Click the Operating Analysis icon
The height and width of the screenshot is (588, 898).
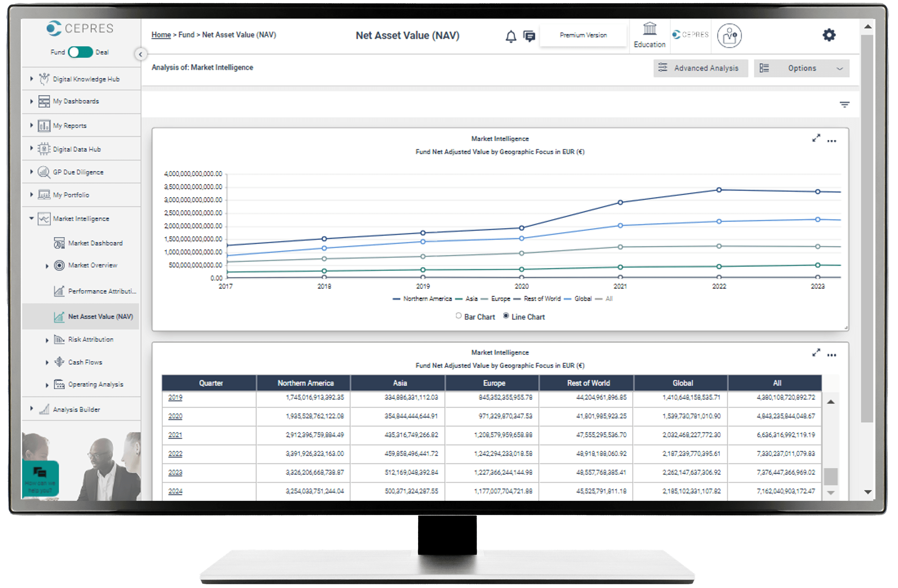coord(59,384)
